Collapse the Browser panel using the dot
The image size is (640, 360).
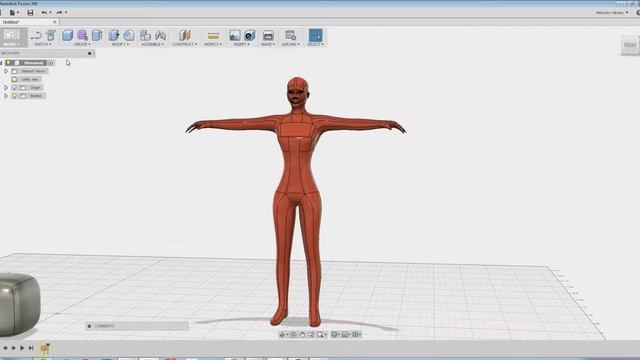coord(89,53)
